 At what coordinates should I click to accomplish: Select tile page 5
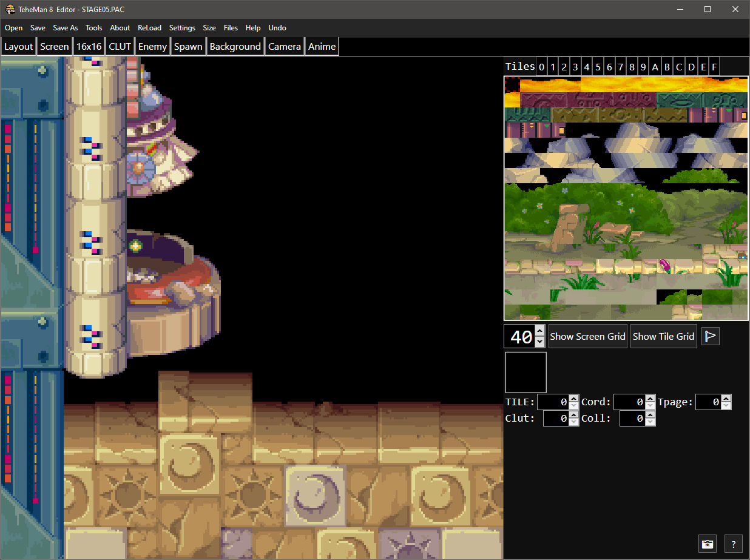(x=598, y=67)
